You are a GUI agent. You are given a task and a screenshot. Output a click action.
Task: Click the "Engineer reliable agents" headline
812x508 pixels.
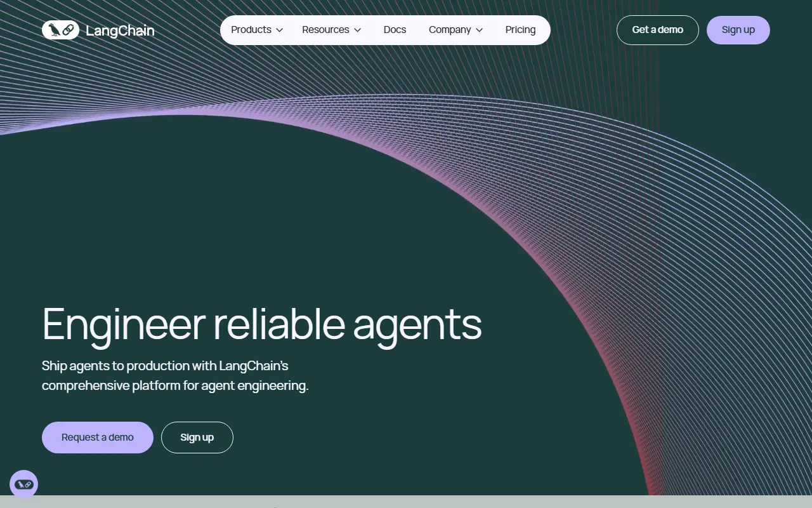261,324
